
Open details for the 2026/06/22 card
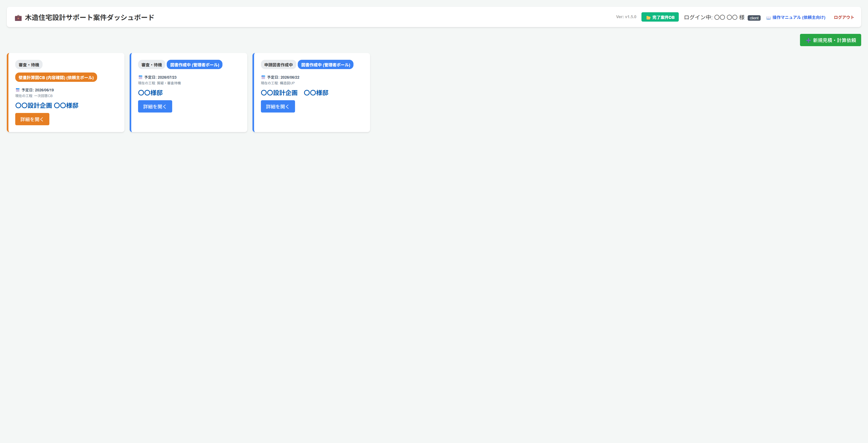pyautogui.click(x=278, y=106)
